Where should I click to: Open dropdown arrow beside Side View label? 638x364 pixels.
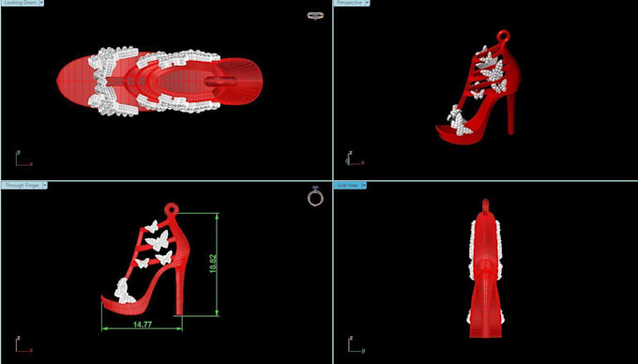(x=364, y=186)
